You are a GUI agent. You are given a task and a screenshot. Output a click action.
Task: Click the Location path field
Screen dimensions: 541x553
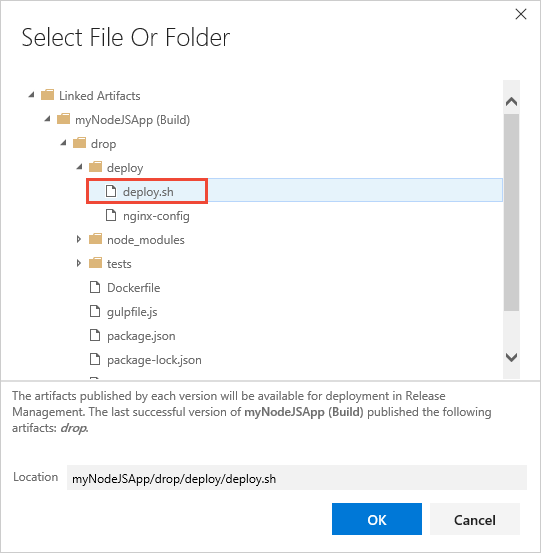click(297, 478)
